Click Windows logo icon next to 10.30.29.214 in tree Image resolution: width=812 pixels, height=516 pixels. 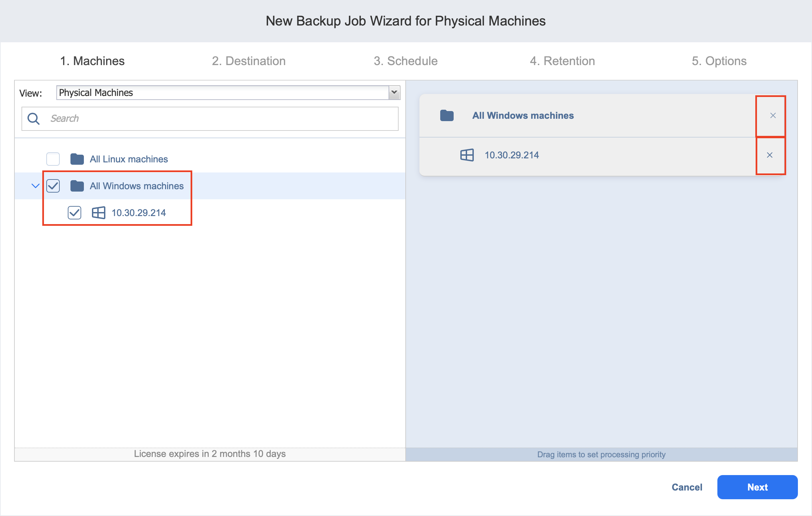click(x=98, y=213)
